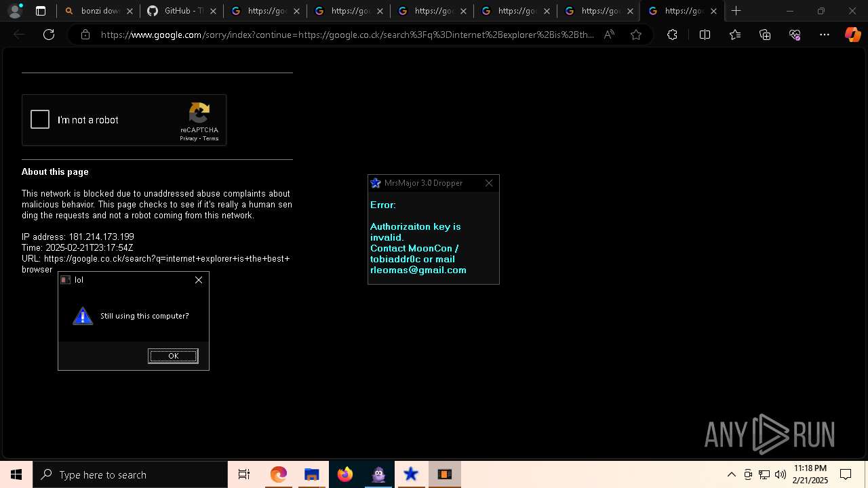Select the rleomas@gmail.com text in the error
Screen dimensions: 868x488
[418, 270]
